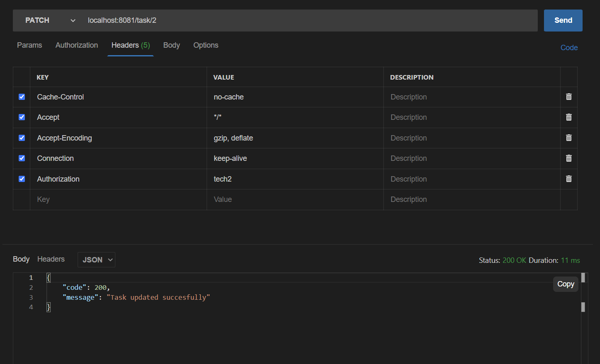Edit the Accept key cell
The width and height of the screenshot is (600, 364).
click(x=118, y=117)
